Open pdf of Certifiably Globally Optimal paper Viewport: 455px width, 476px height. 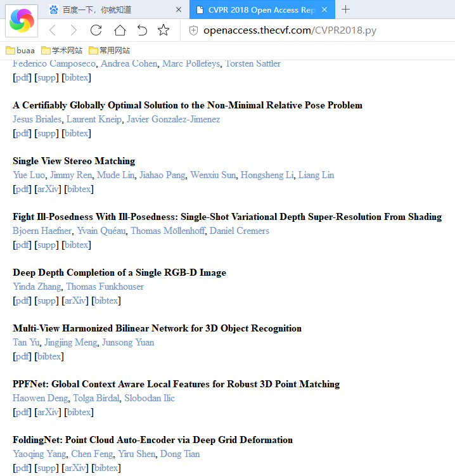(22, 133)
